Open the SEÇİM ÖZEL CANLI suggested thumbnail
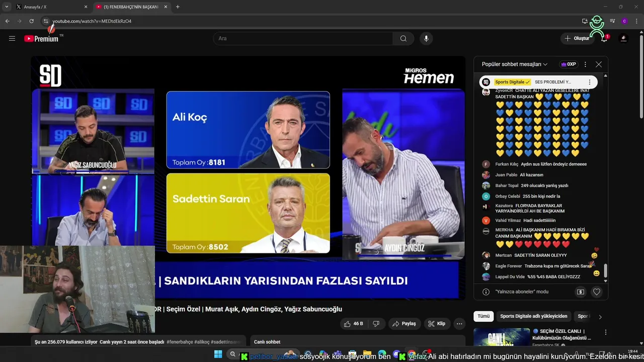Screen dimensions: 644x362 click(502, 337)
